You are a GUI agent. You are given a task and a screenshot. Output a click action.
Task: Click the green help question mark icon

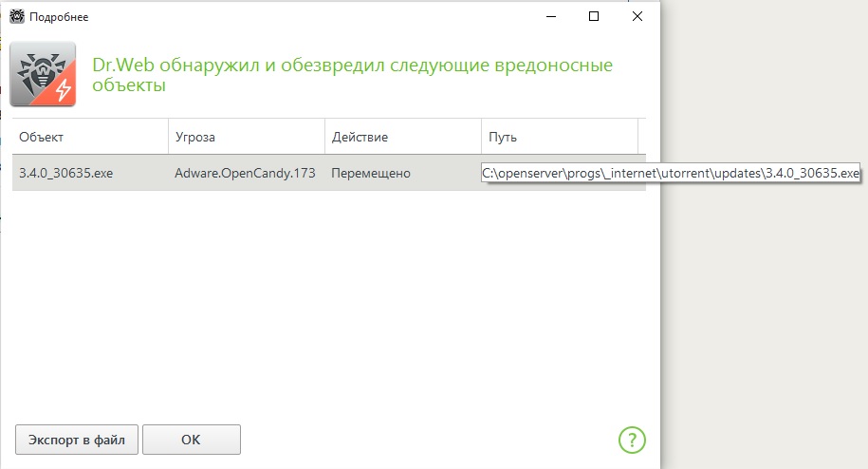click(x=632, y=440)
